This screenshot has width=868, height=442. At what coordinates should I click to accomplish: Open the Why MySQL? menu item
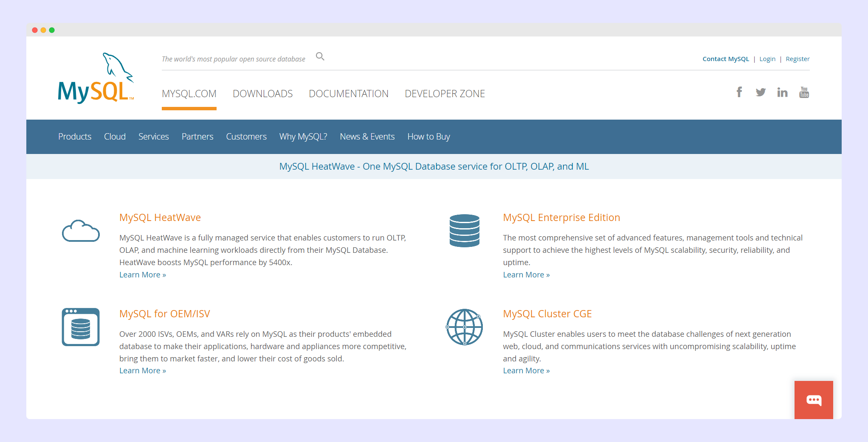(x=303, y=137)
